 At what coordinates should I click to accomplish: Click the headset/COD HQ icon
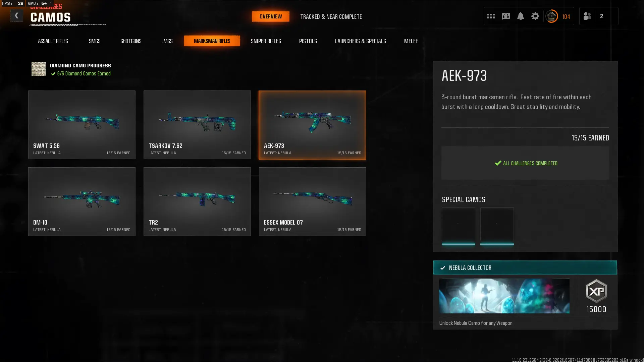coord(505,16)
